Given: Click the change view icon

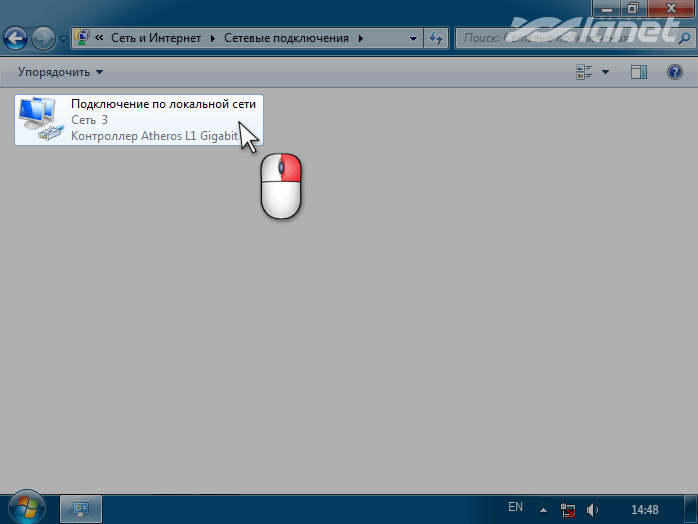Looking at the screenshot, I should 585,72.
